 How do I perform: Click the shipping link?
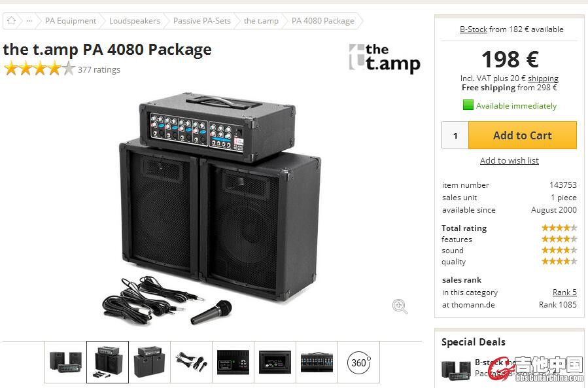point(543,79)
